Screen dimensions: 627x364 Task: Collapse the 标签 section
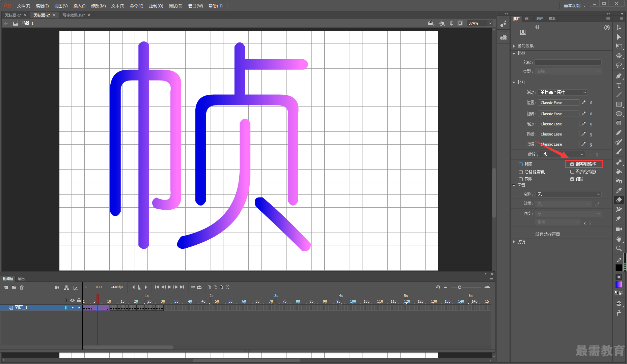click(514, 54)
